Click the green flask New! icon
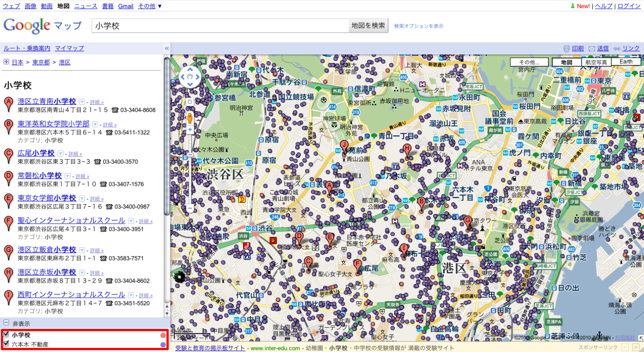The image size is (644, 352). click(x=572, y=6)
